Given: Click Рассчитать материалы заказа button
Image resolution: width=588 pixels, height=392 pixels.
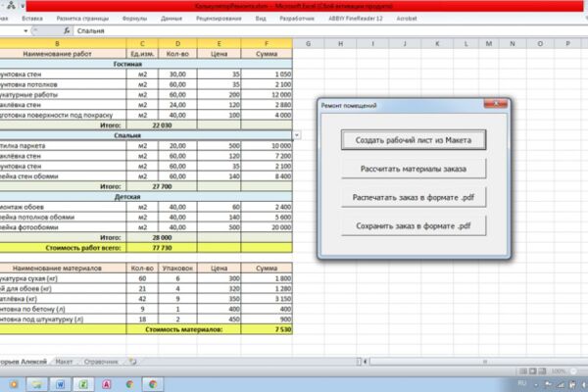Looking at the screenshot, I should (414, 169).
